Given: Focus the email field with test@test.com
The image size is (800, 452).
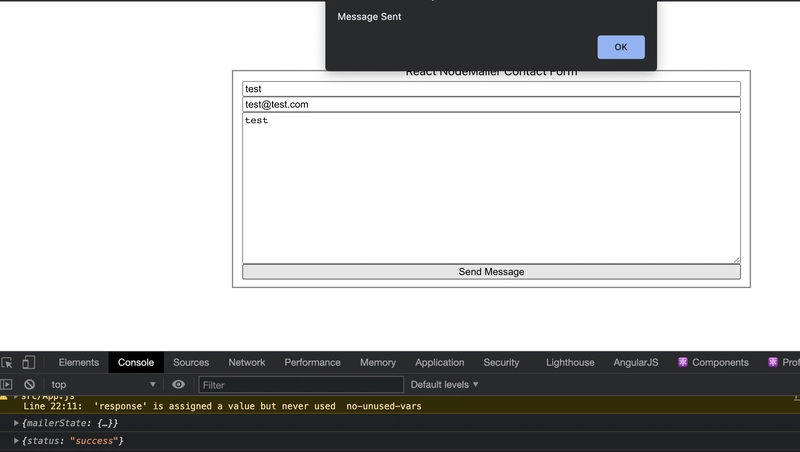Looking at the screenshot, I should click(491, 105).
